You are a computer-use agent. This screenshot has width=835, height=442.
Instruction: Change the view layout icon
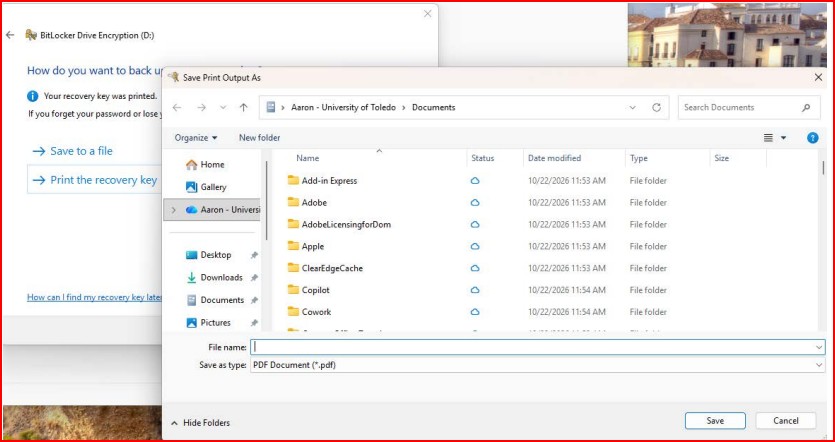pyautogui.click(x=768, y=138)
